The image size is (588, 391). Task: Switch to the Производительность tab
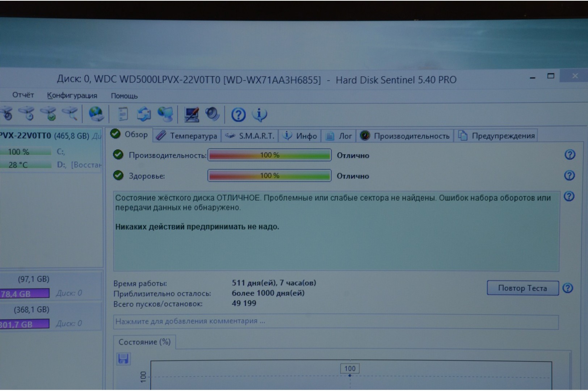click(x=405, y=136)
